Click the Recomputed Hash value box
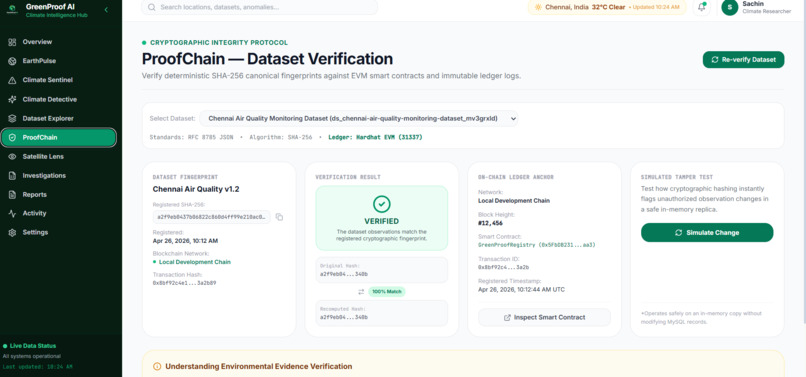The image size is (806, 377). pos(381,313)
